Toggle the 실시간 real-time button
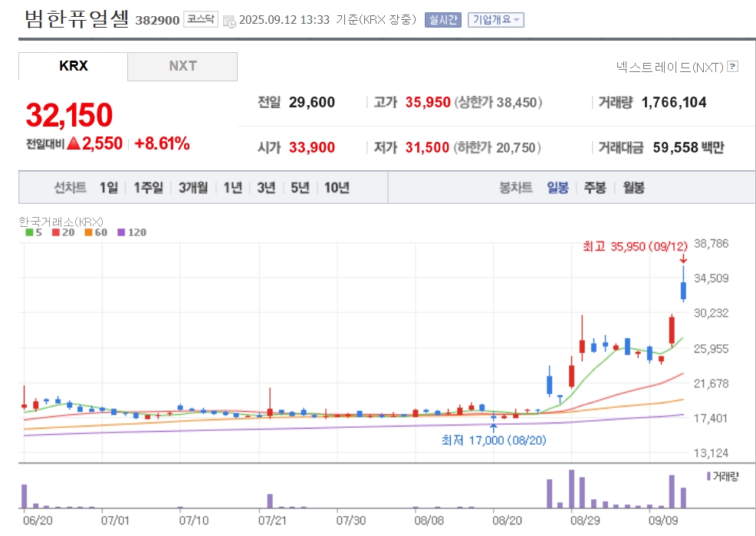 pos(443,20)
